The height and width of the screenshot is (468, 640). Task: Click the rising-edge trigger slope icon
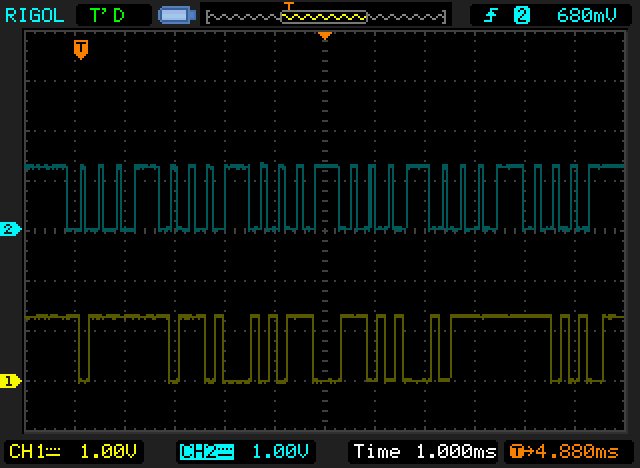[x=491, y=16]
